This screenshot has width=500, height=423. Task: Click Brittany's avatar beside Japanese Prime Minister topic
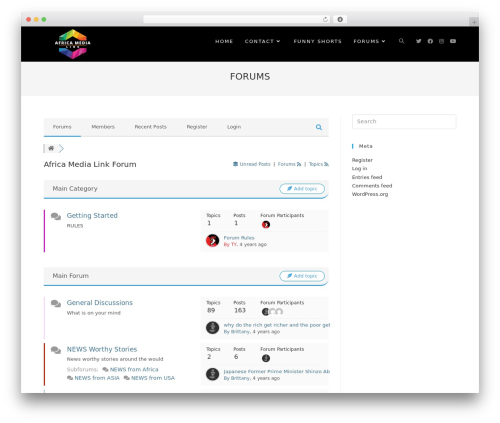point(212,374)
